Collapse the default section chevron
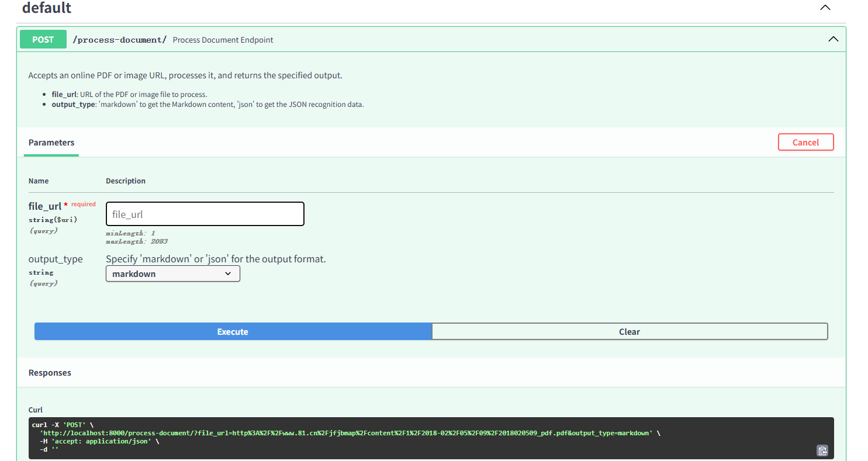This screenshot has width=868, height=461. (825, 8)
